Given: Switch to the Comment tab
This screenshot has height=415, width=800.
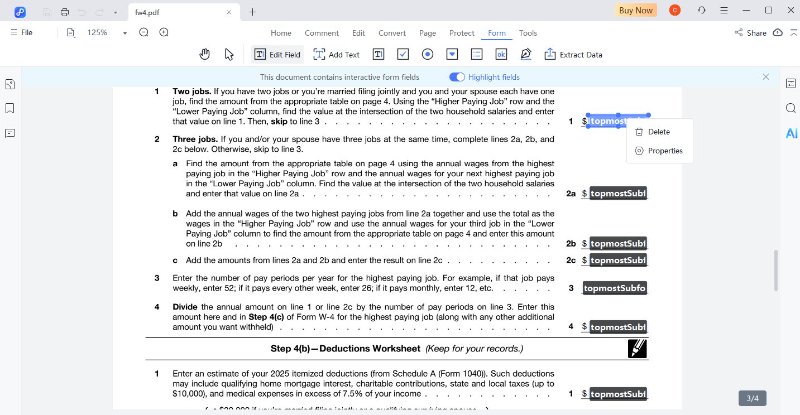Looking at the screenshot, I should click(x=321, y=33).
